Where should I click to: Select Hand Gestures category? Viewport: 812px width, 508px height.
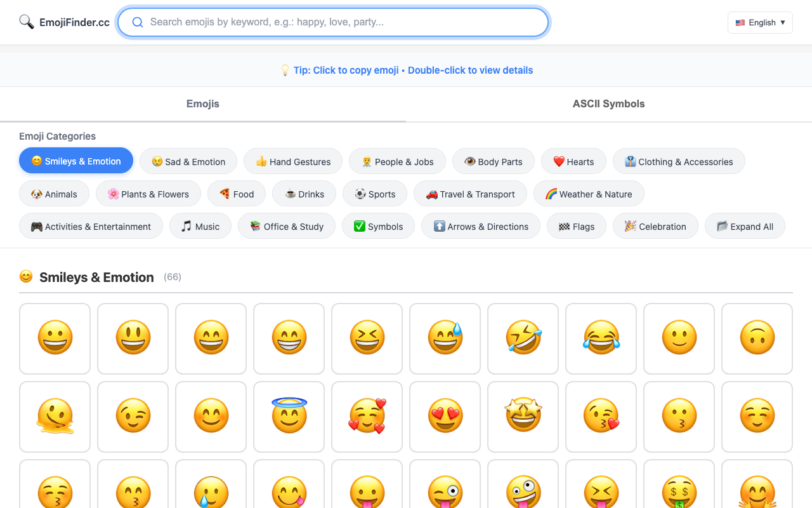(x=293, y=161)
